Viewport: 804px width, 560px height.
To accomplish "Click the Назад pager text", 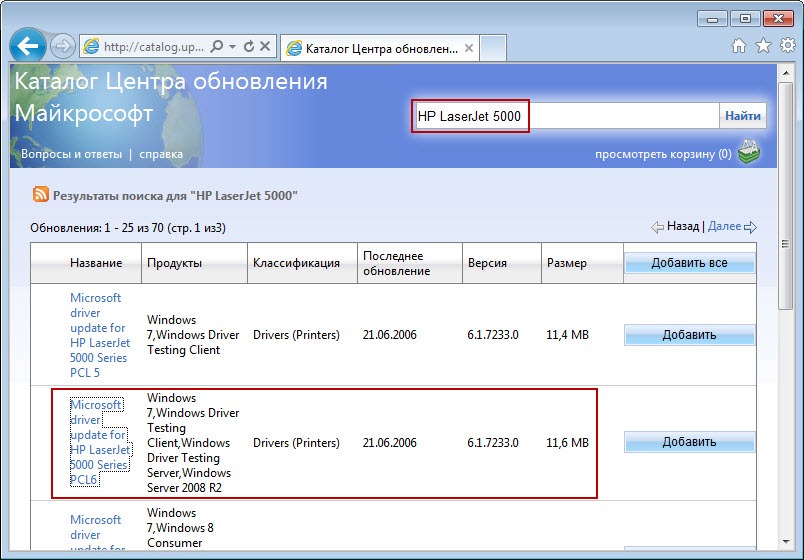I will tap(682, 226).
